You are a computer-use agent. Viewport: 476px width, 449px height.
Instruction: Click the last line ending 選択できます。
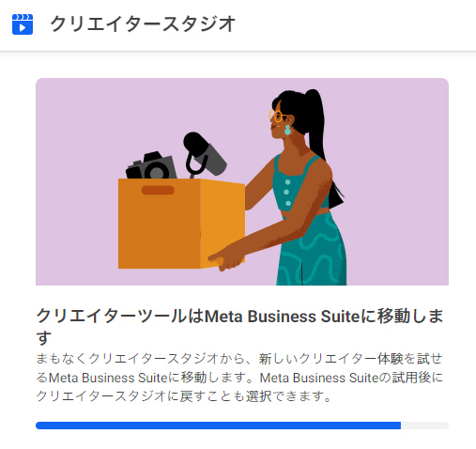[x=184, y=396]
